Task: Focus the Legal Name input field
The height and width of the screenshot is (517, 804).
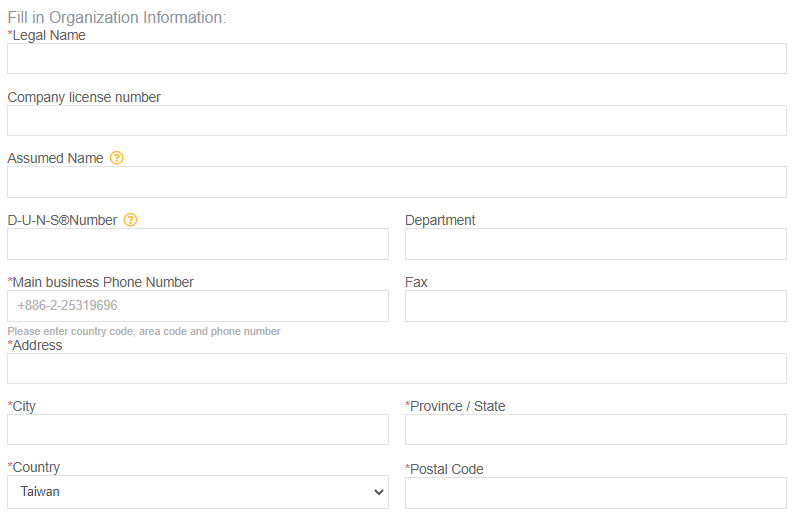Action: click(397, 58)
